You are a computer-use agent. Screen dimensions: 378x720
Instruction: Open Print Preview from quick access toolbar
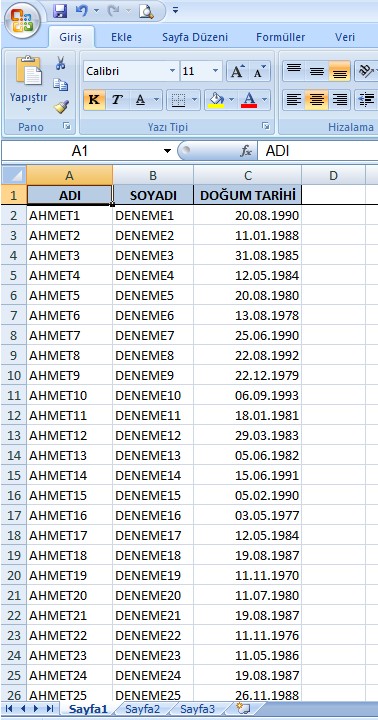click(146, 11)
